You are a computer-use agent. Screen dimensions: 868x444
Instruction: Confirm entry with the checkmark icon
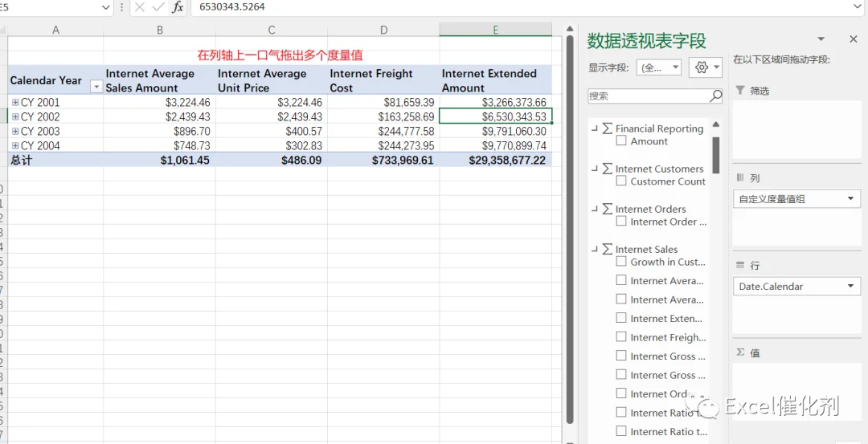pyautogui.click(x=158, y=7)
